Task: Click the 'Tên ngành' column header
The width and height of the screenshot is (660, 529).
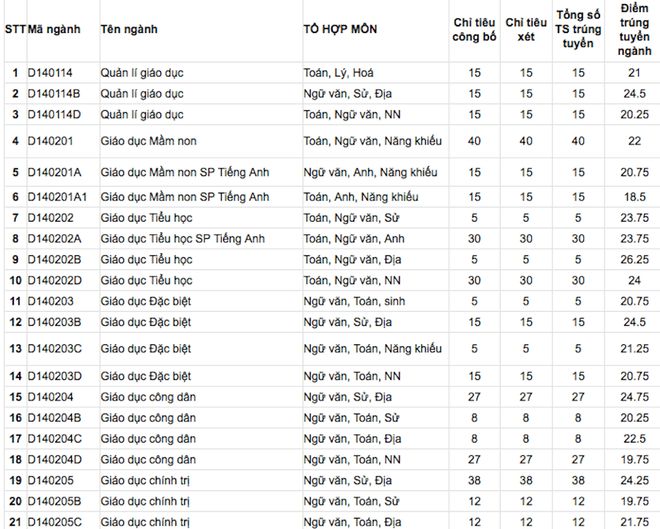Action: click(127, 29)
